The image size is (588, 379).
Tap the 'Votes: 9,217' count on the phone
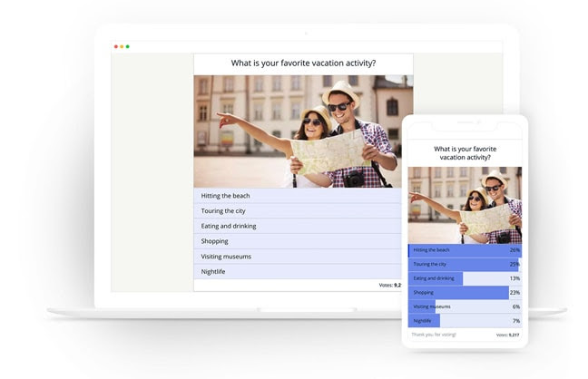[508, 335]
